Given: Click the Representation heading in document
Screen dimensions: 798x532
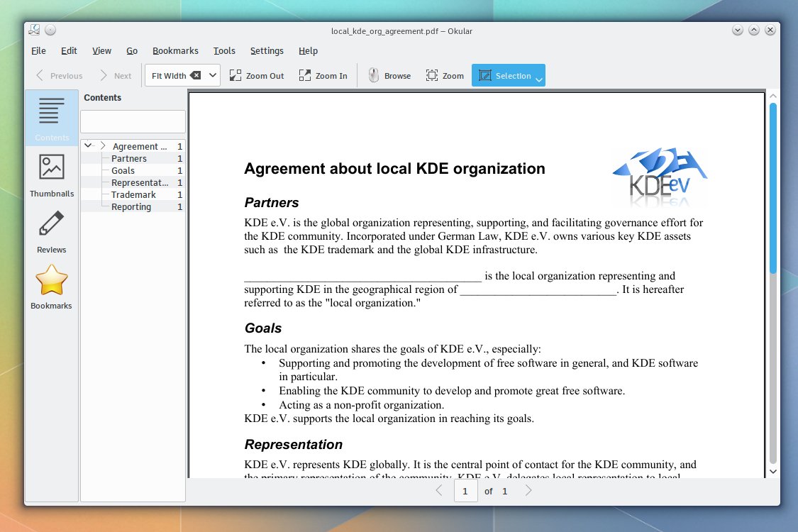Looking at the screenshot, I should point(294,445).
